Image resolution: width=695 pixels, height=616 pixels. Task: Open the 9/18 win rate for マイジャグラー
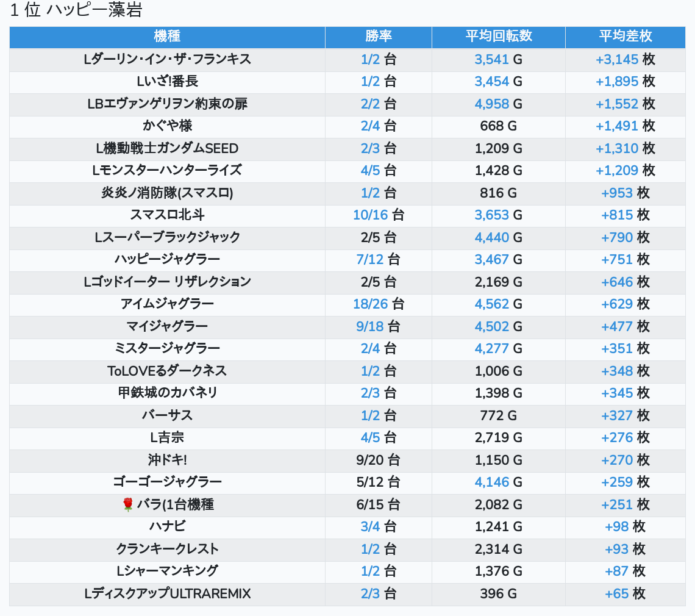coord(370,327)
